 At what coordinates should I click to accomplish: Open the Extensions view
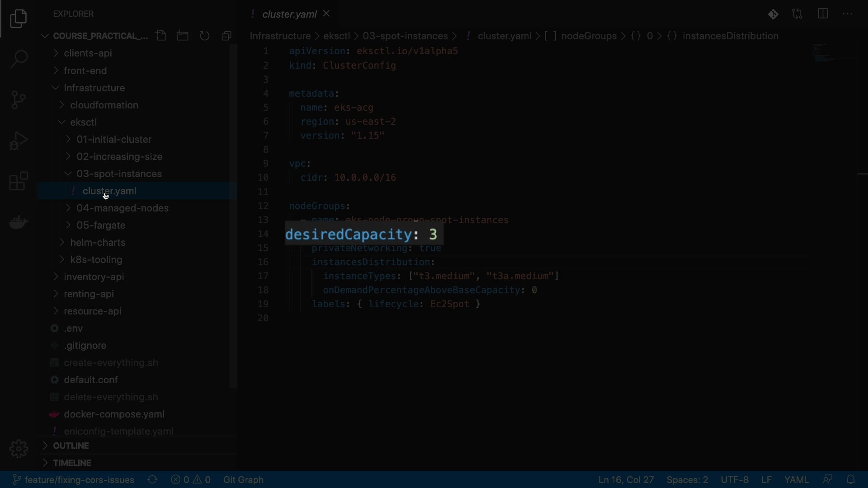point(19,181)
